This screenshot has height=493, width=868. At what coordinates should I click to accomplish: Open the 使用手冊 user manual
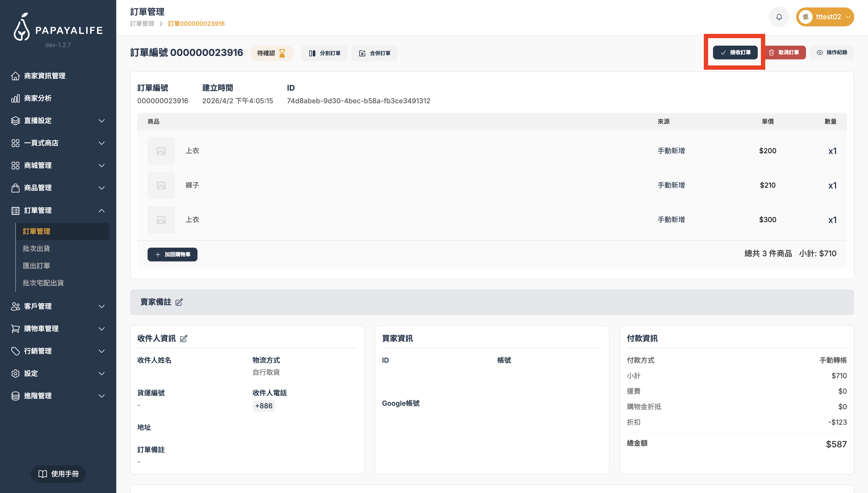58,474
